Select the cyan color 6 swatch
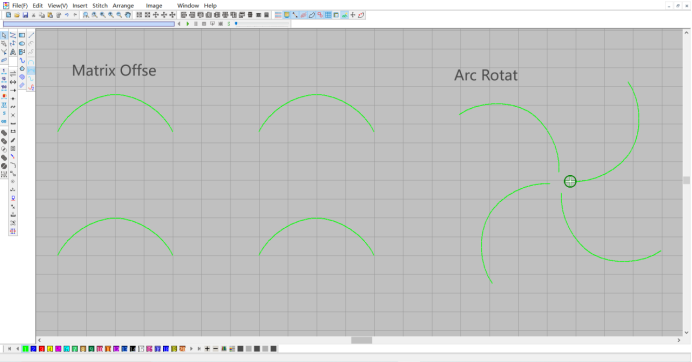The width and height of the screenshot is (692, 362). click(67, 349)
